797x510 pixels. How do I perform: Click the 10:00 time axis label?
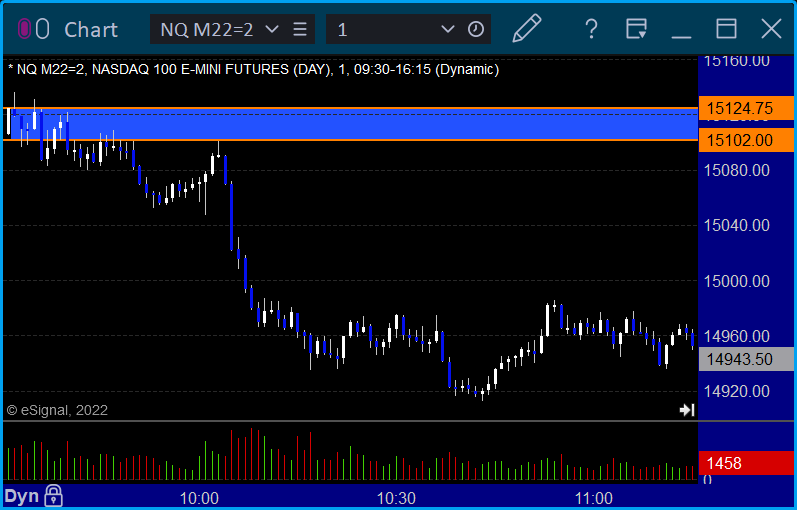(199, 498)
